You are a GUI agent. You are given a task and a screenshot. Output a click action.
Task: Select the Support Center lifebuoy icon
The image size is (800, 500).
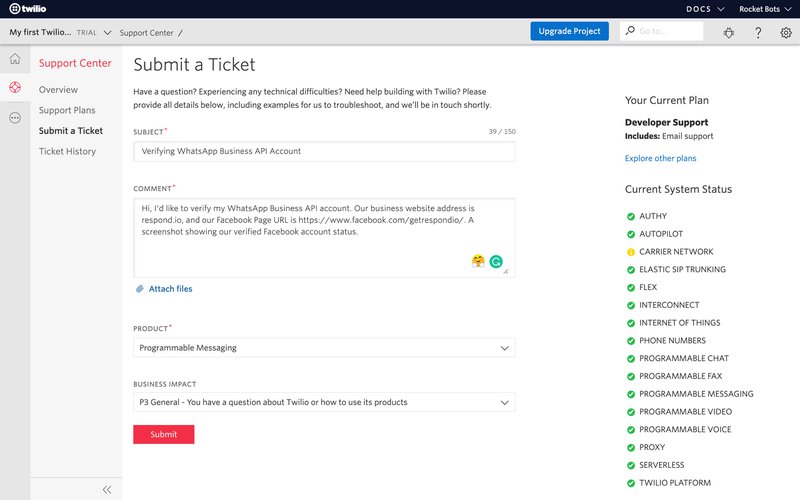(x=15, y=87)
